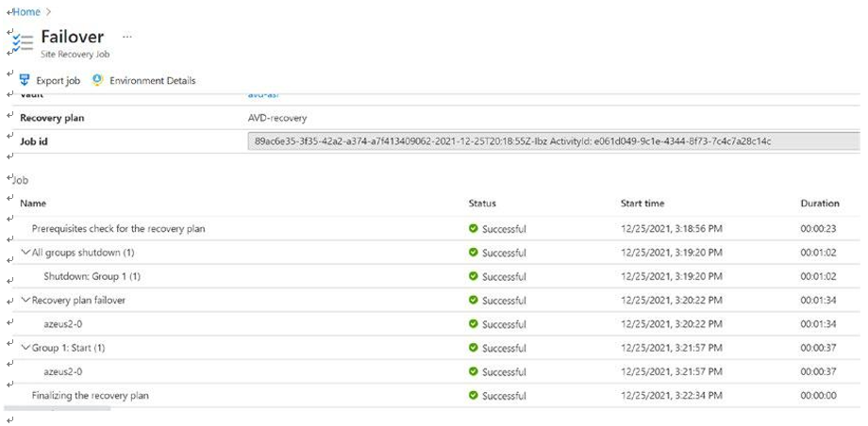Click success icon for Group 1: Start row

[x=474, y=348]
